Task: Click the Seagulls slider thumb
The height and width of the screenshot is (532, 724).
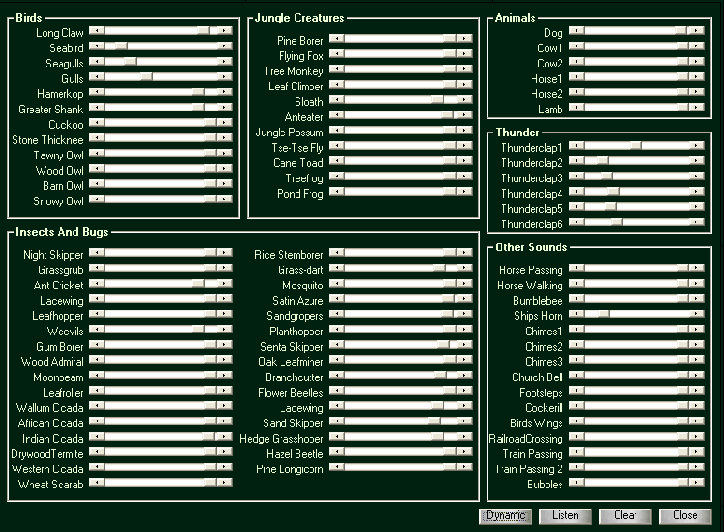Action: click(x=131, y=61)
